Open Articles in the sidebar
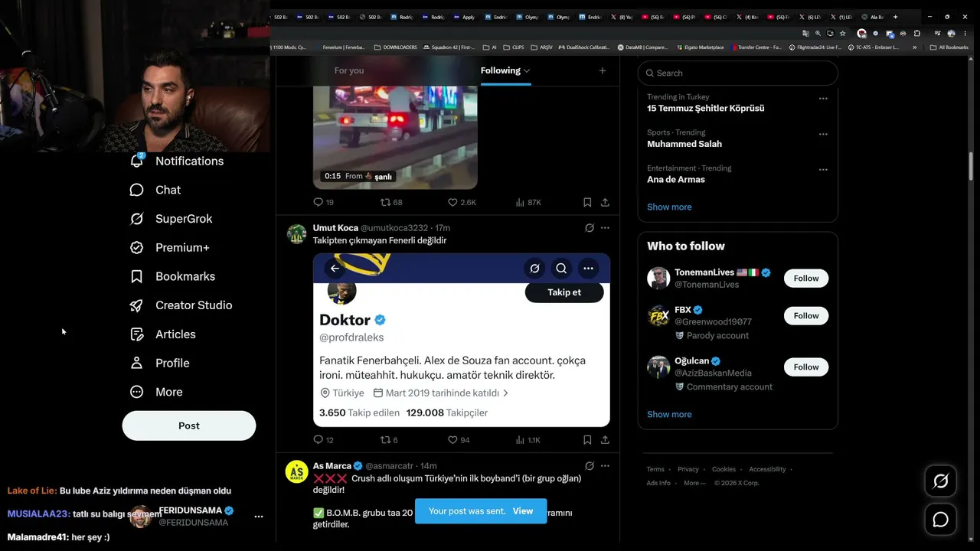Viewport: 980px width, 551px height. 162,334
